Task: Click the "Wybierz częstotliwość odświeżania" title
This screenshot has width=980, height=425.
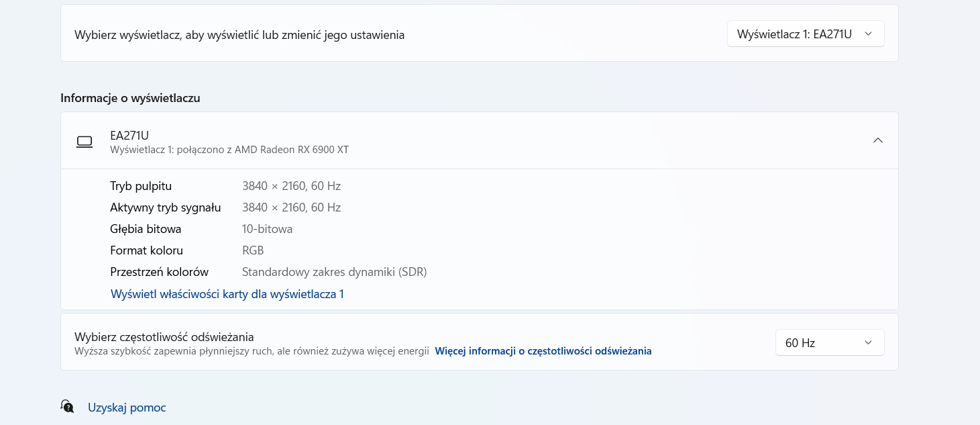Action: tap(164, 337)
